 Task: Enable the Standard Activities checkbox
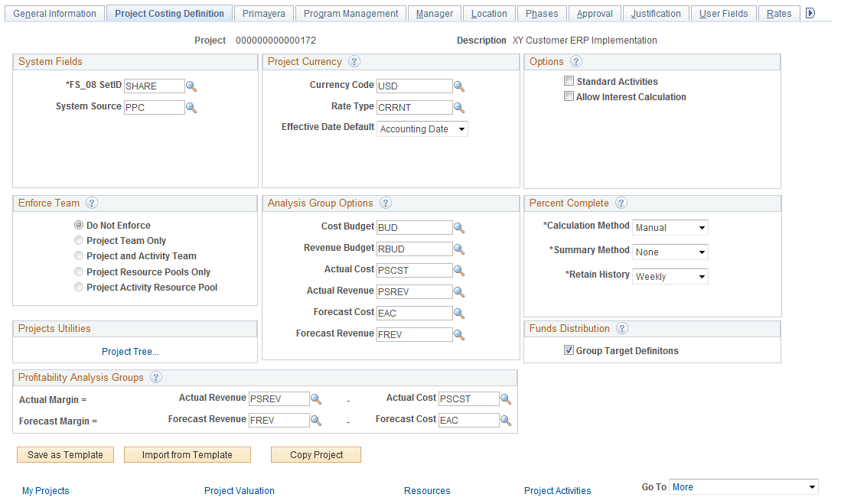point(569,80)
